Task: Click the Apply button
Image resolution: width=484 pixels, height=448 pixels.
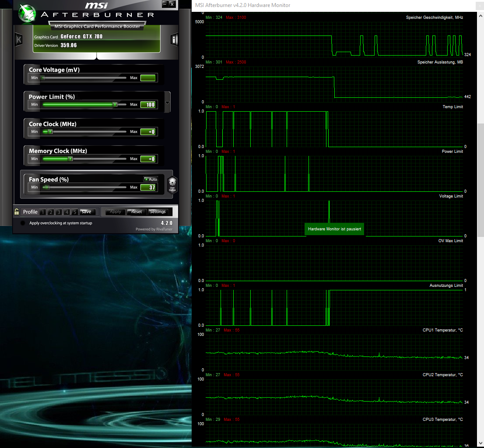Action: [x=116, y=212]
